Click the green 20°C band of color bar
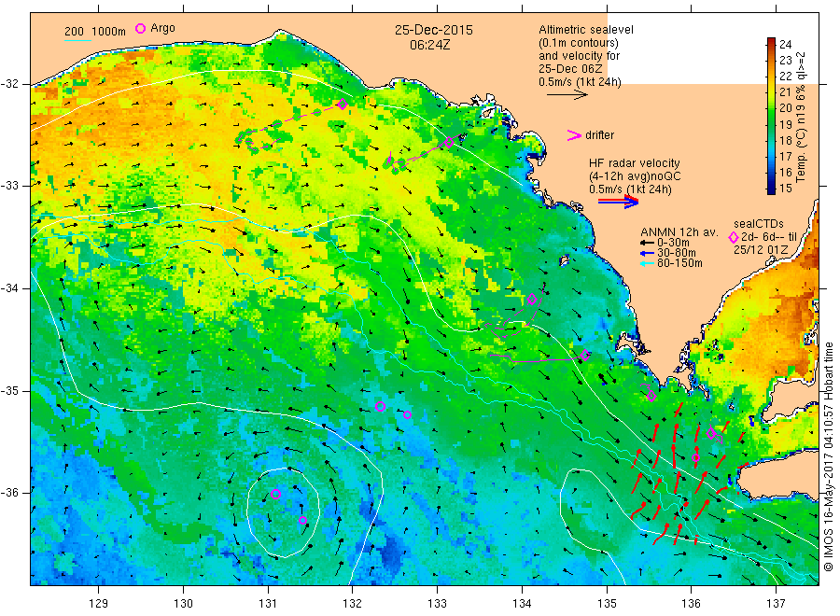840x616 pixels. click(771, 107)
